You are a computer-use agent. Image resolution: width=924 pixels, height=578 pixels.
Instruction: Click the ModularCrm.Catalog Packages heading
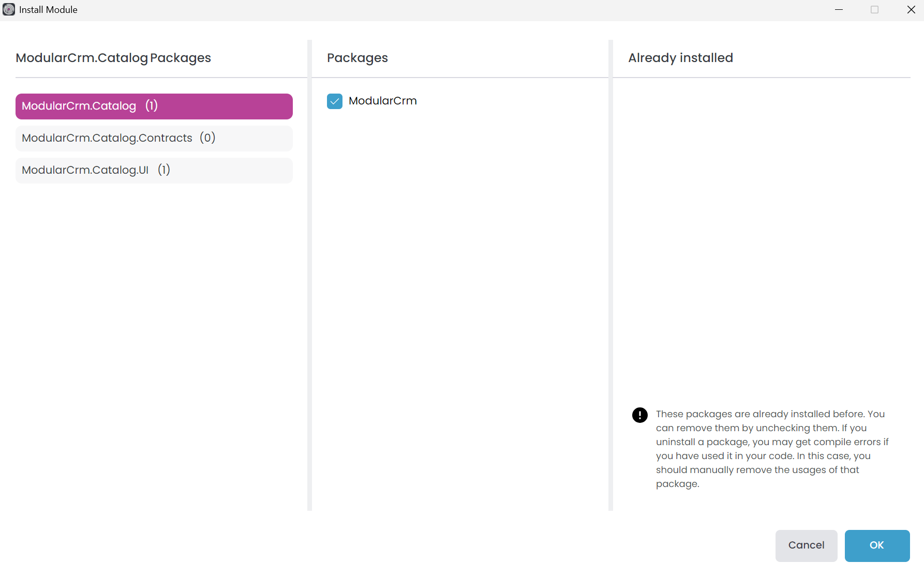pos(113,58)
